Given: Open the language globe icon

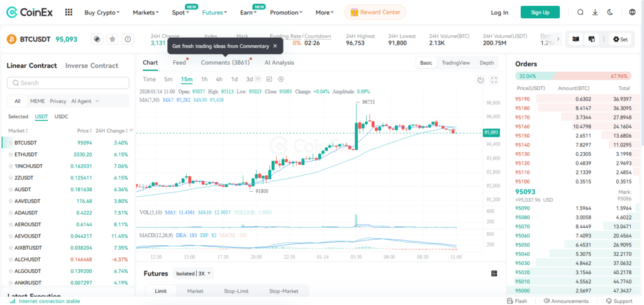Looking at the screenshot, I should (x=632, y=13).
